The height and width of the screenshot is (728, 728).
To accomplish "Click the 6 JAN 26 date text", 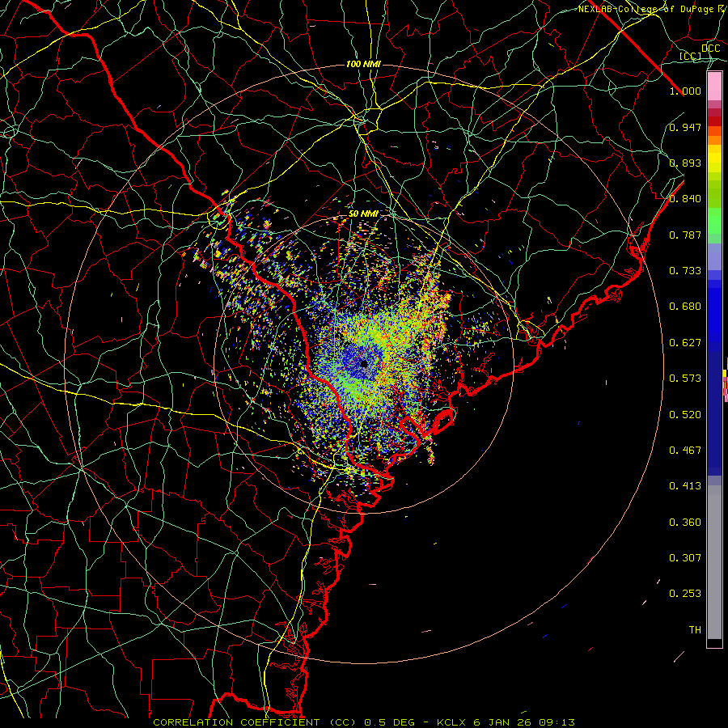I will (502, 722).
